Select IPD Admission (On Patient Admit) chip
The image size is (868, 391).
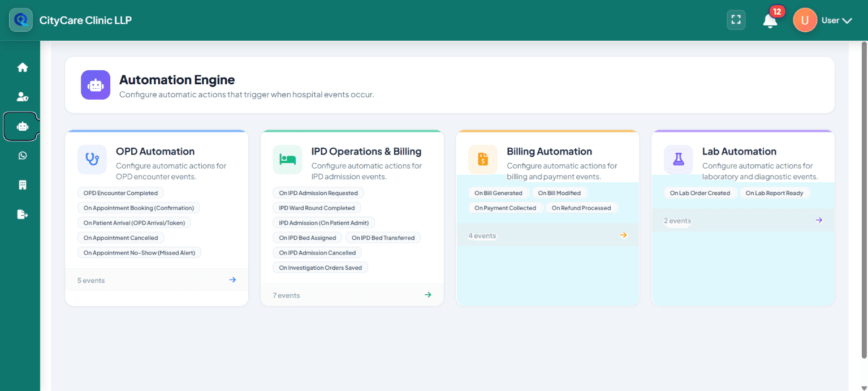pyautogui.click(x=323, y=223)
